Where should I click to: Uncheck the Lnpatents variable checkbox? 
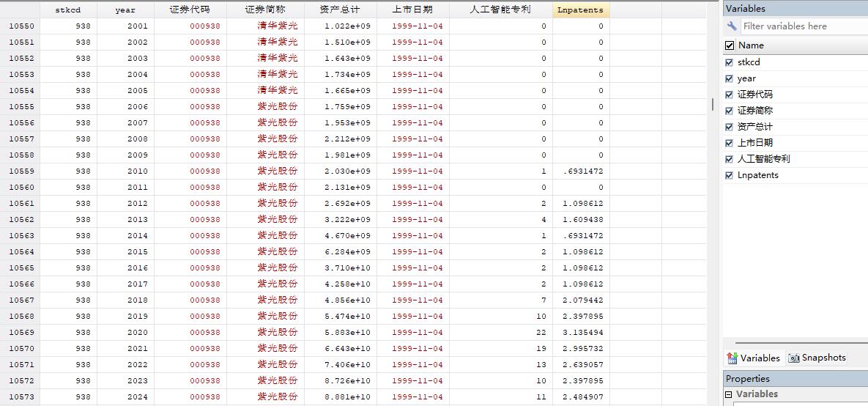pos(729,175)
